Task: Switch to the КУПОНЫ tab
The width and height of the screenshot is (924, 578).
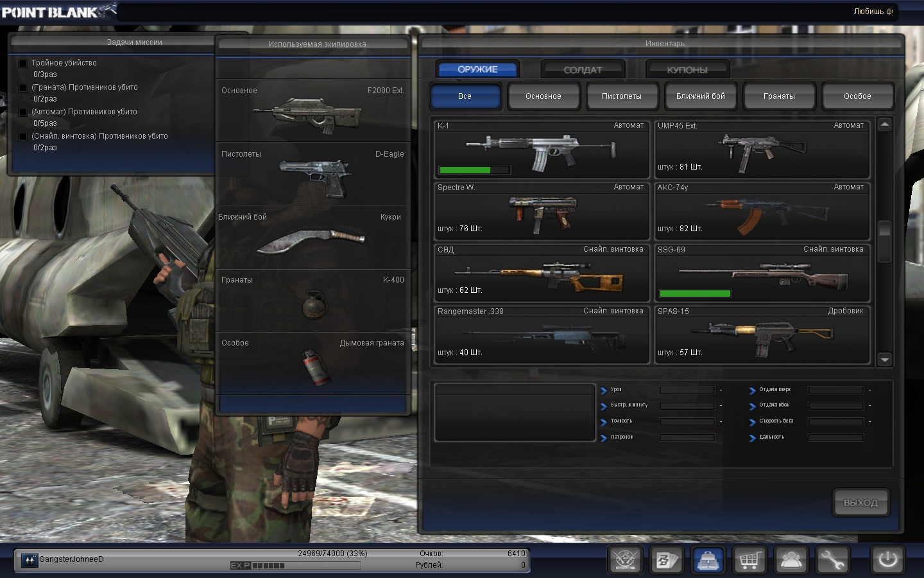Action: [687, 69]
